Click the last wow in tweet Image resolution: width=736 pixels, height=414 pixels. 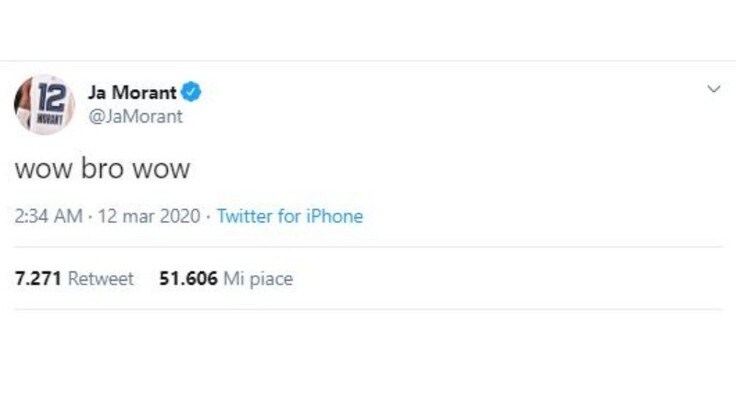click(161, 169)
